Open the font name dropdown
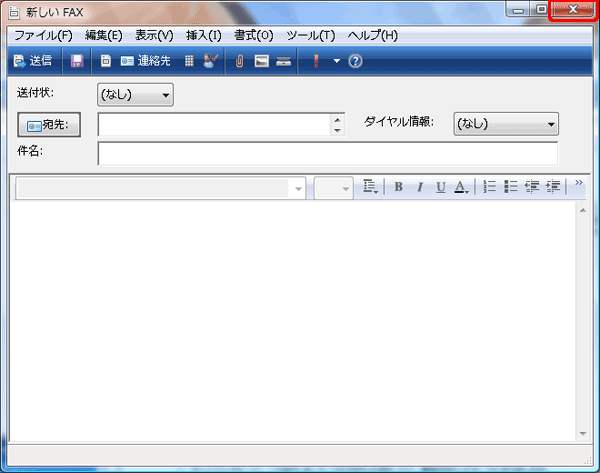 (x=298, y=188)
